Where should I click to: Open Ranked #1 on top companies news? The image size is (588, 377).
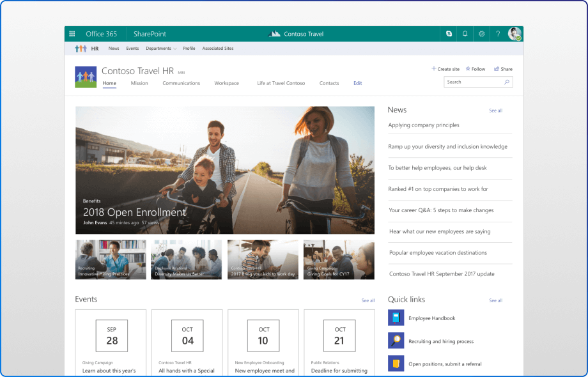coord(438,189)
